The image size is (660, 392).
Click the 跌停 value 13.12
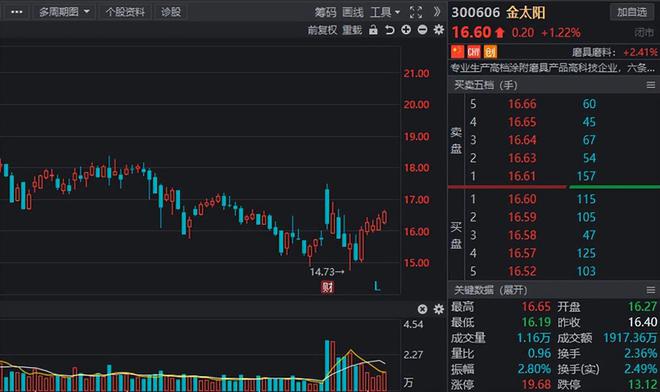coord(642,384)
